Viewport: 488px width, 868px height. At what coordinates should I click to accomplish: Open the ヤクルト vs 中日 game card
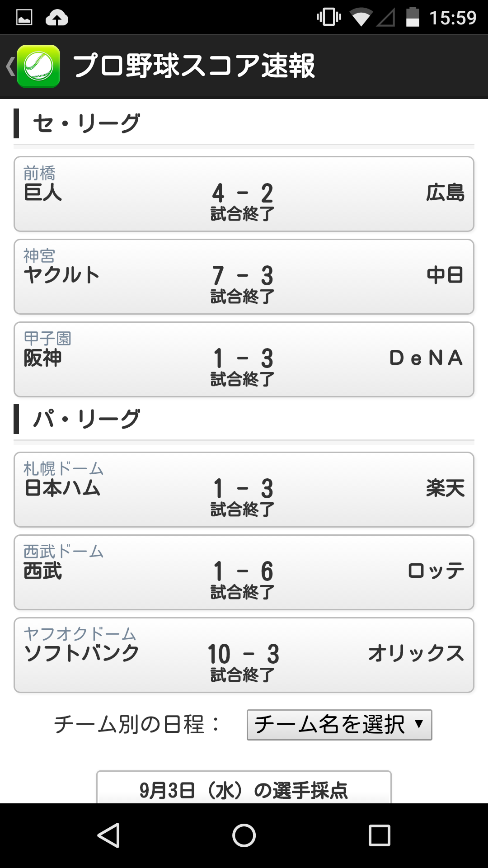(244, 277)
